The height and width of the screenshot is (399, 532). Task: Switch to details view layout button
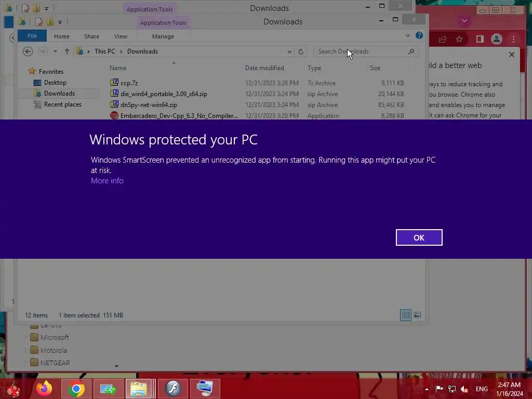[406, 315]
